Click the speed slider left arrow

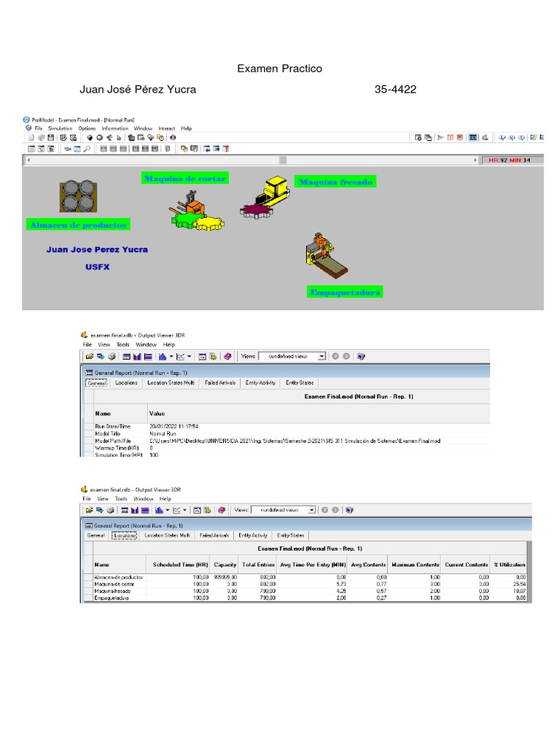(29, 160)
